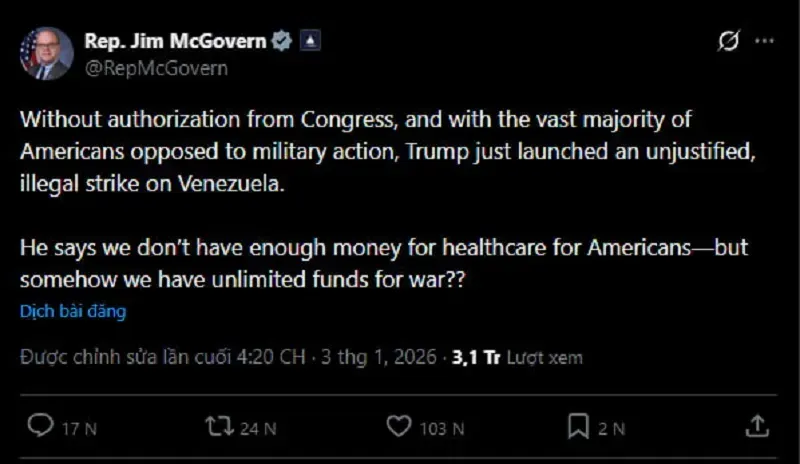Open the three-dot more options menu
Screen dimensions: 800x464
[x=765, y=42]
